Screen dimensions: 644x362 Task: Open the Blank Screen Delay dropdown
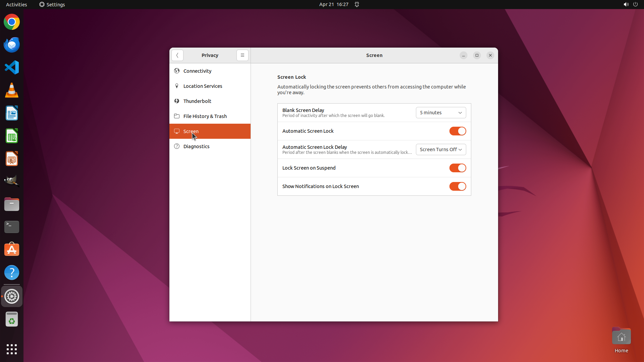441,113
